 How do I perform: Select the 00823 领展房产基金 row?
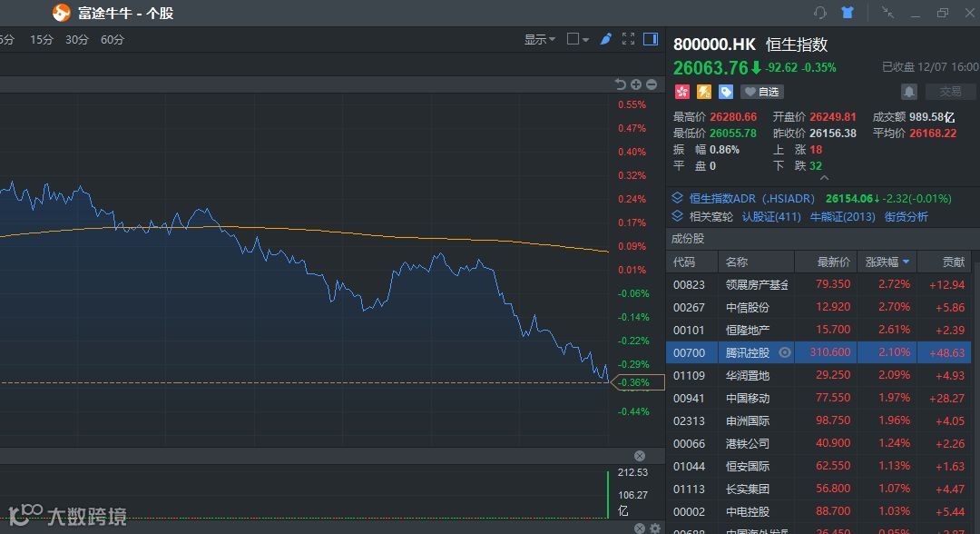818,284
